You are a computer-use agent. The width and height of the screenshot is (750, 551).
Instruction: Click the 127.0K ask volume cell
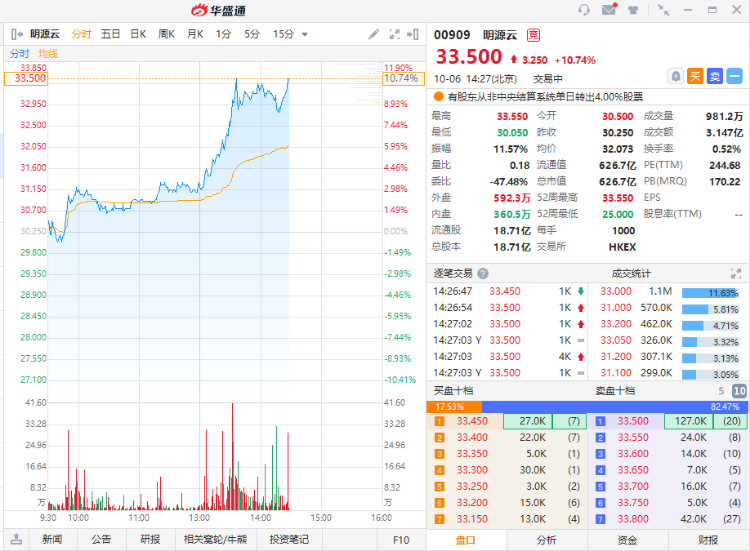pyautogui.click(x=689, y=421)
